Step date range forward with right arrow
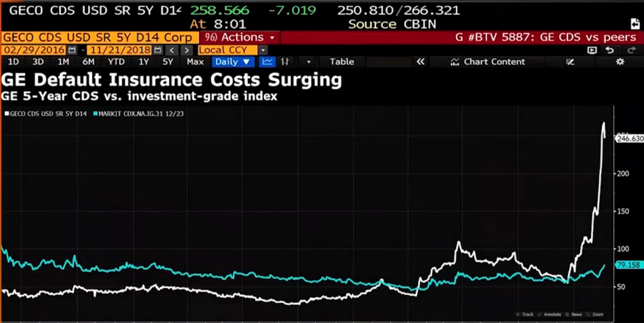Screen dimensions: 644x323 click(x=187, y=50)
